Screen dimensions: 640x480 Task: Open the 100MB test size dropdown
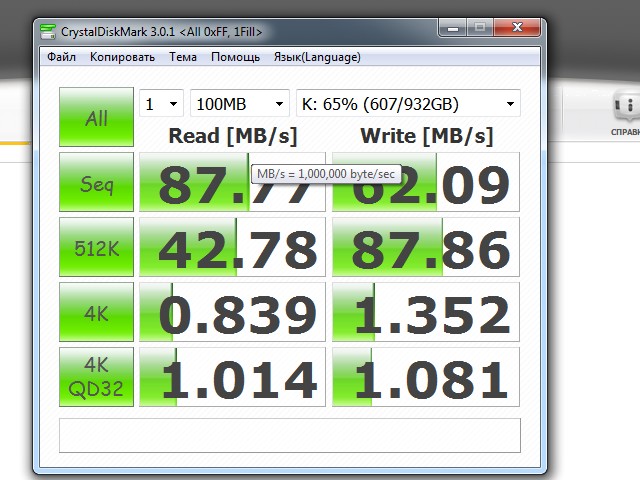[x=240, y=103]
